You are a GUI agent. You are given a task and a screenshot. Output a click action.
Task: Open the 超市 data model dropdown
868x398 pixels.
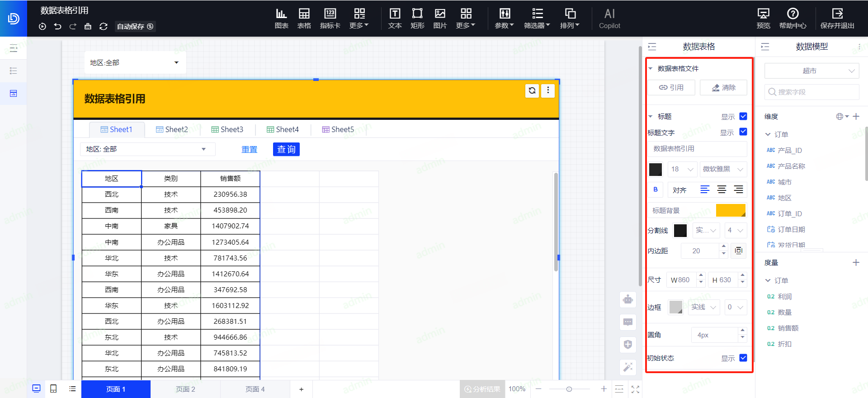pyautogui.click(x=811, y=71)
